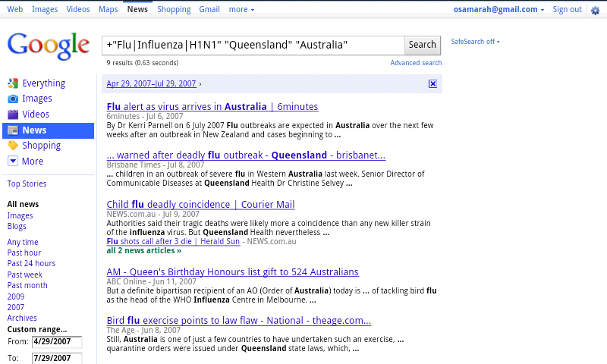Image resolution: width=607 pixels, height=364 pixels.
Task: Open the SafeSearch off dropdown
Action: [x=475, y=42]
